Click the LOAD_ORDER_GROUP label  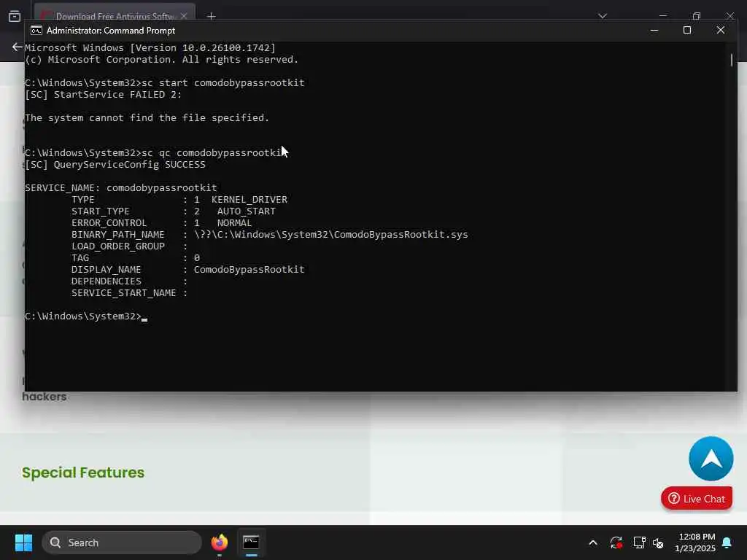pos(117,246)
